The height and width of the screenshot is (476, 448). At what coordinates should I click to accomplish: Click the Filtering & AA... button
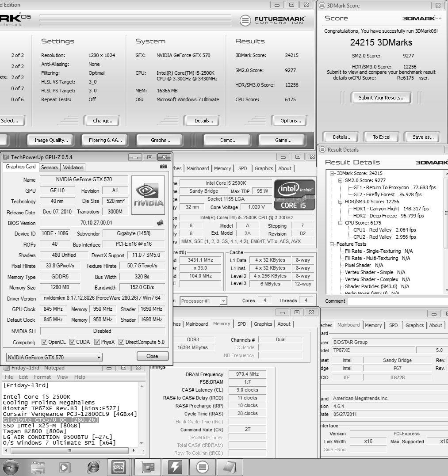105,140
